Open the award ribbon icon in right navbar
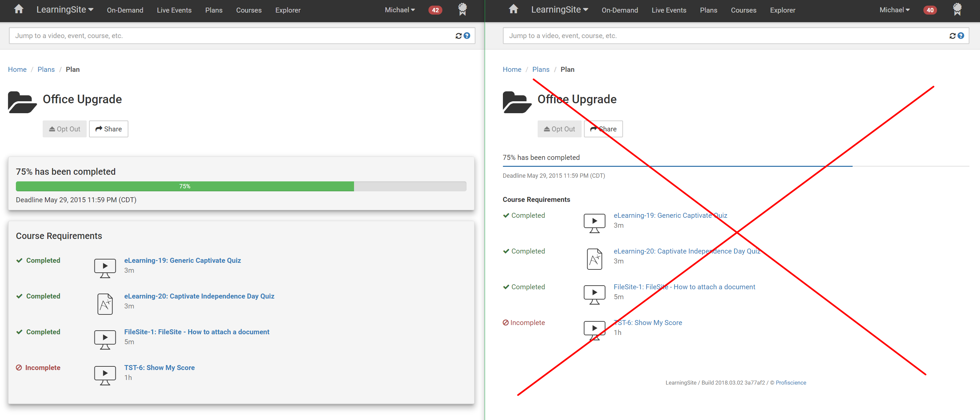The image size is (980, 420). [x=957, y=10]
